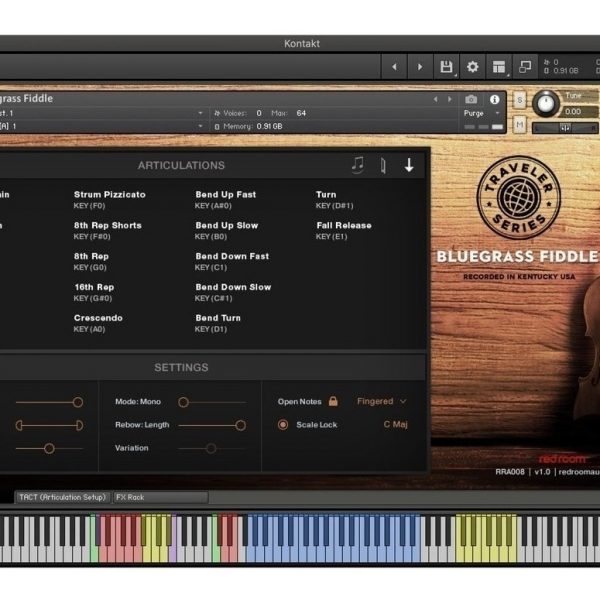Click the previous preset arrow in Kontakt toolbar
The image size is (600, 600).
point(394,67)
